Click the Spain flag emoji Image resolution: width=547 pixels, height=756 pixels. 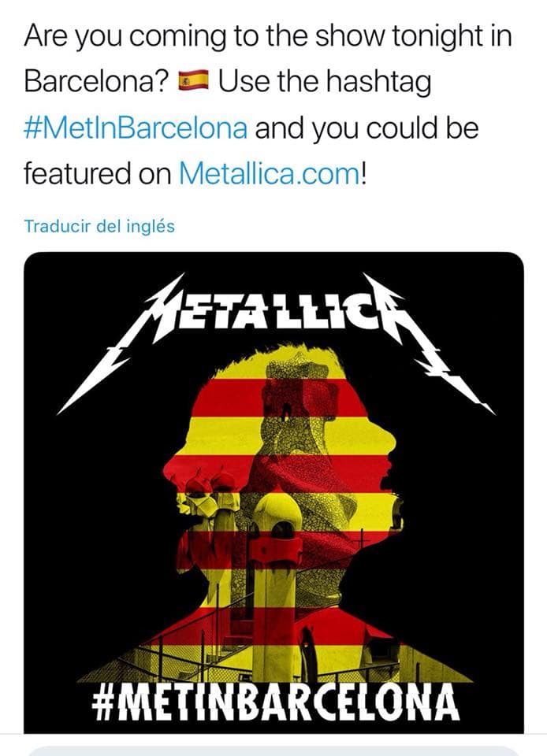tap(193, 80)
